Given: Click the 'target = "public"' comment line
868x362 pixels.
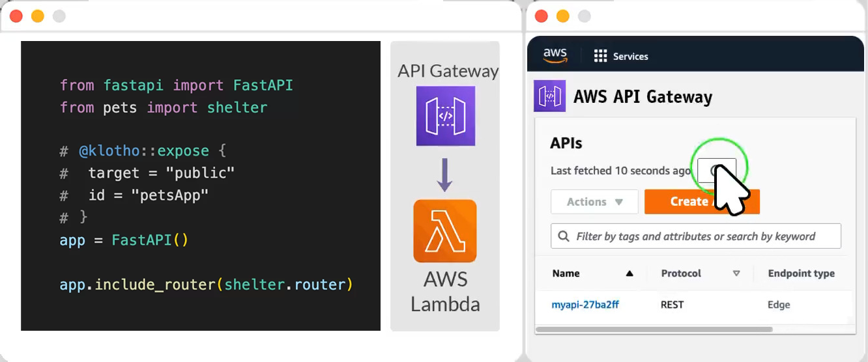Looking at the screenshot, I should coord(147,173).
